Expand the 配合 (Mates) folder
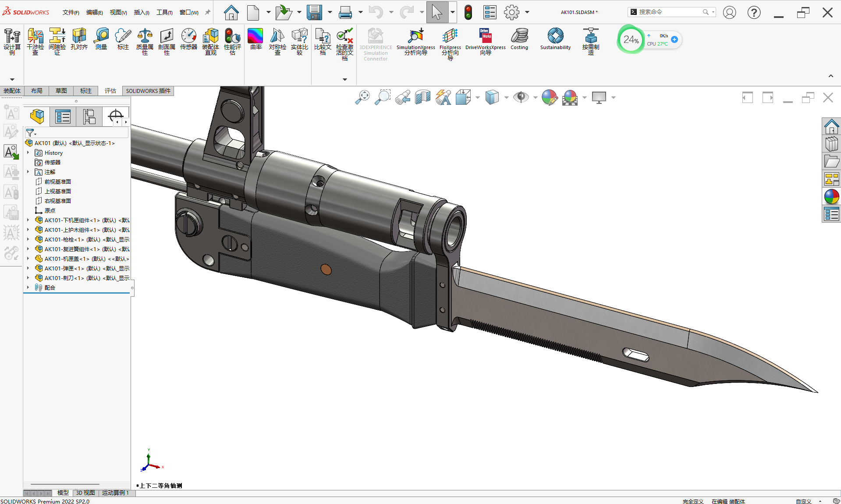The image size is (841, 504). pyautogui.click(x=28, y=287)
